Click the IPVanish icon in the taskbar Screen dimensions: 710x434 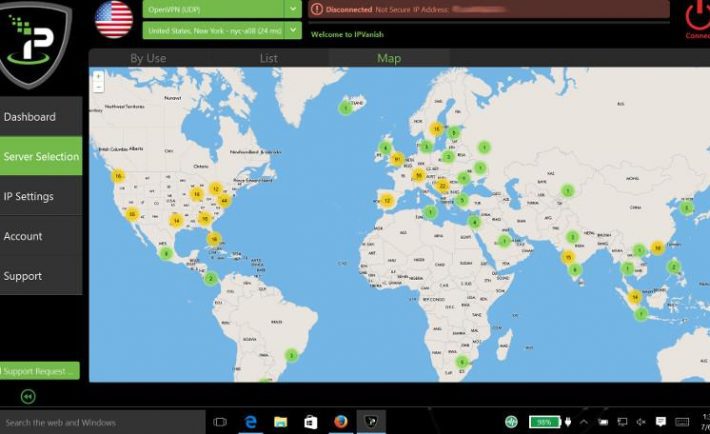tap(370, 423)
